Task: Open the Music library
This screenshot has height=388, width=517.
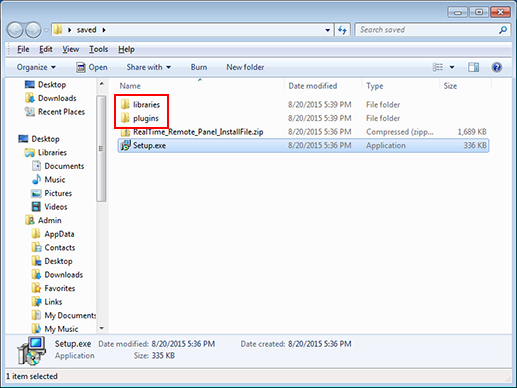Action: point(48,180)
